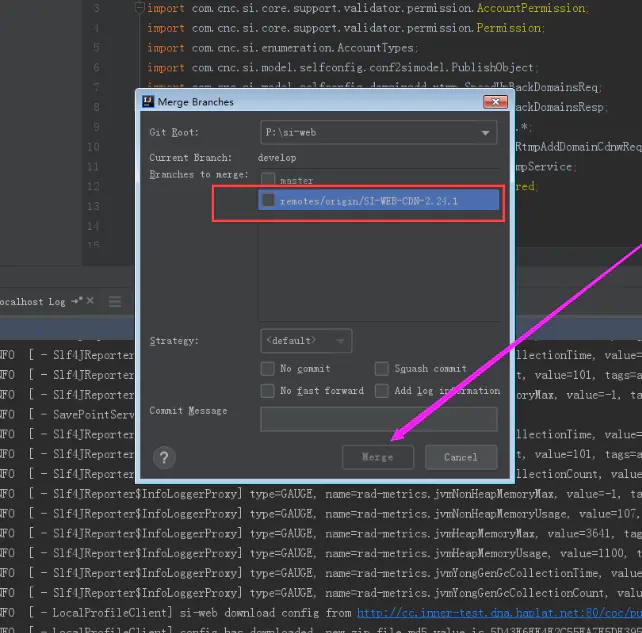Close the localhost Log tab
This screenshot has width=642, height=633.
coord(90,301)
